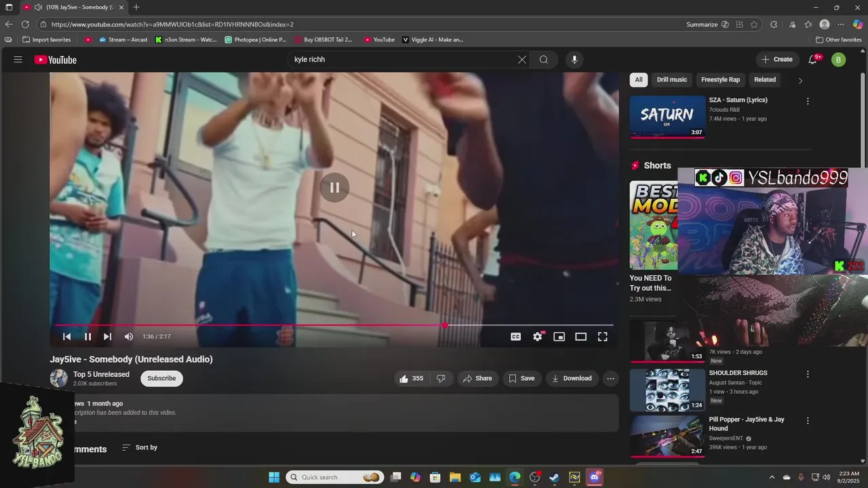Switch to theater mode
This screenshot has width=868, height=488.
pos(580,337)
